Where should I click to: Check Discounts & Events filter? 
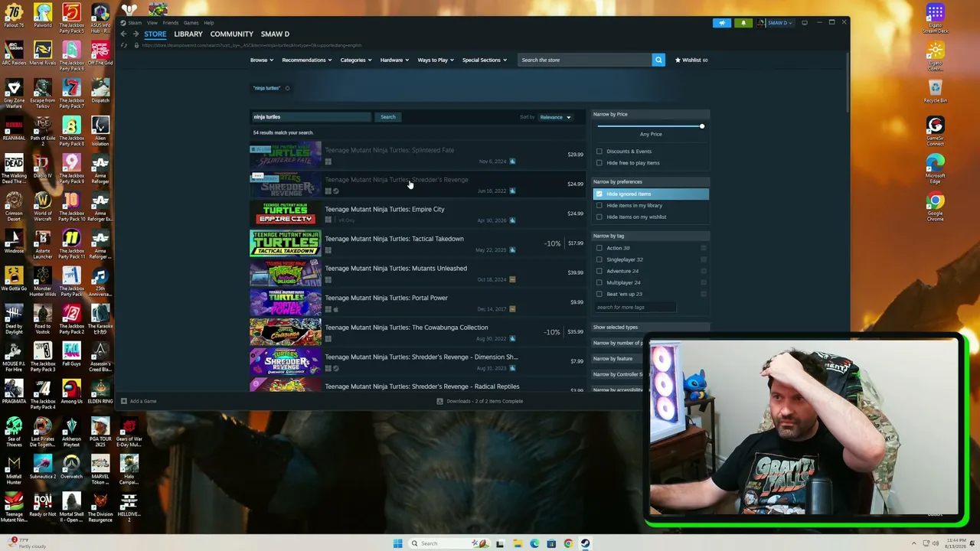coord(599,152)
